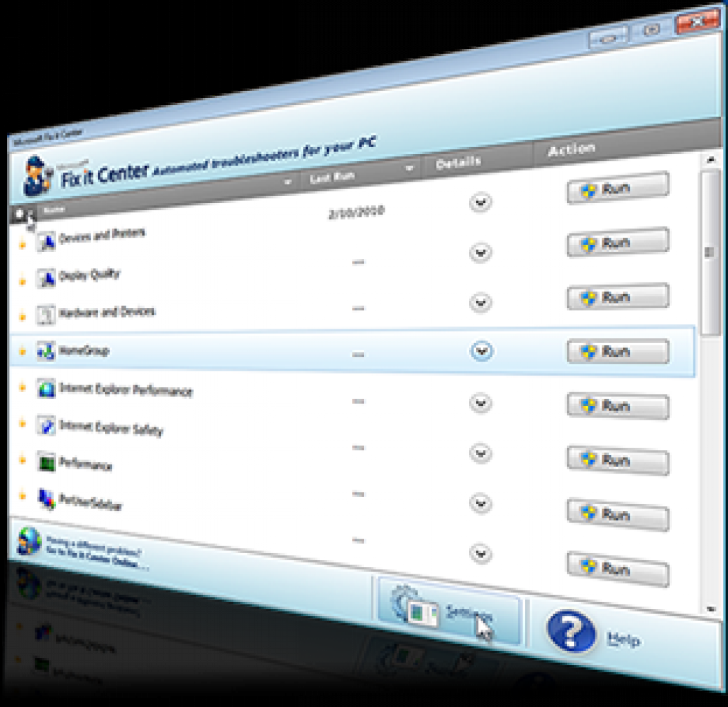This screenshot has height=707, width=728.
Task: Select the Devices and Printers row name
Action: (102, 236)
